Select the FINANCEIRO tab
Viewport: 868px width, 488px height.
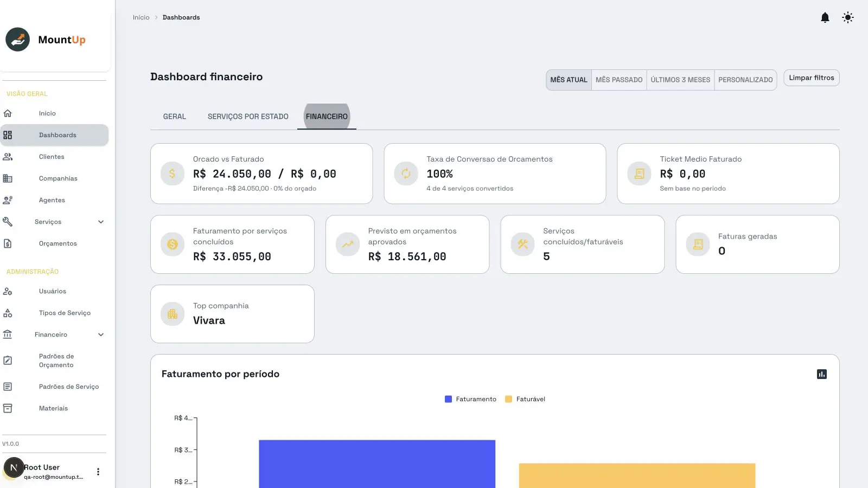pos(327,117)
